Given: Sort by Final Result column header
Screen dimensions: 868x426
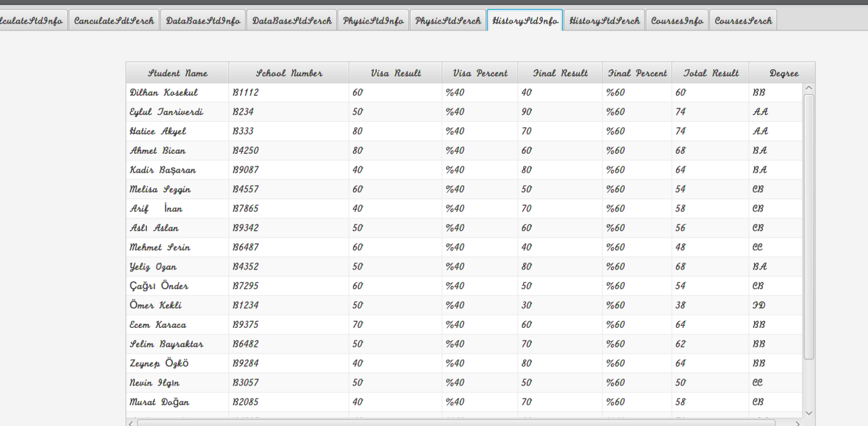Looking at the screenshot, I should click(x=560, y=73).
